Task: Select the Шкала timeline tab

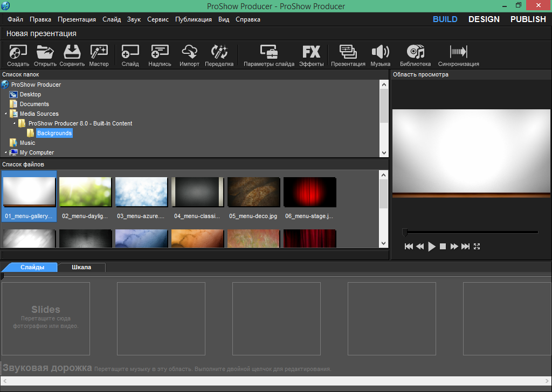Action: coord(81,267)
